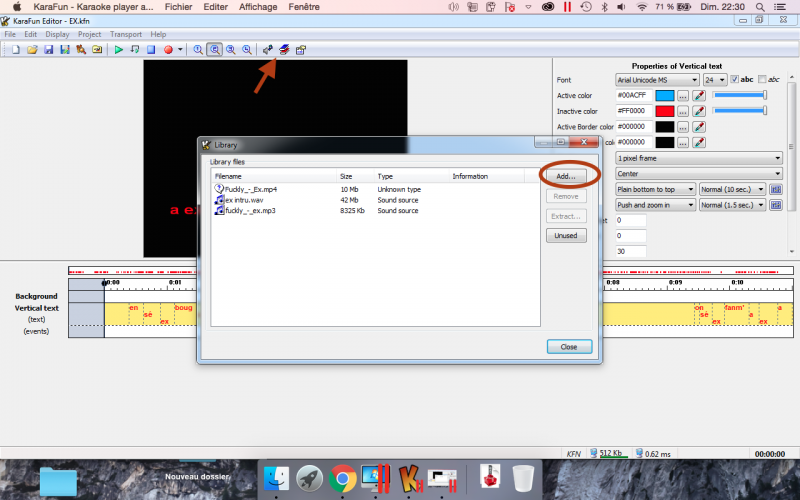Image resolution: width=800 pixels, height=500 pixels.
Task: Open a file with the folder toolbar icon
Action: (x=32, y=49)
